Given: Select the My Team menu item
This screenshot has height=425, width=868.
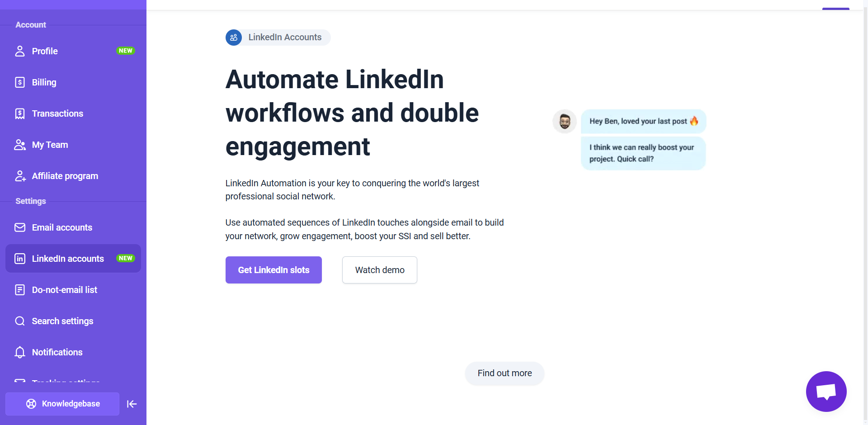Looking at the screenshot, I should [x=73, y=145].
